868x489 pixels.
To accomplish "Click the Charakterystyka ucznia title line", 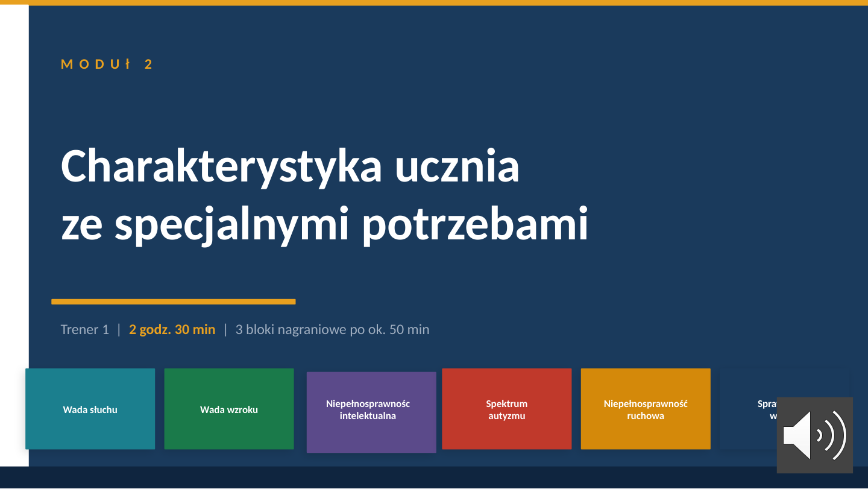I will pos(290,166).
